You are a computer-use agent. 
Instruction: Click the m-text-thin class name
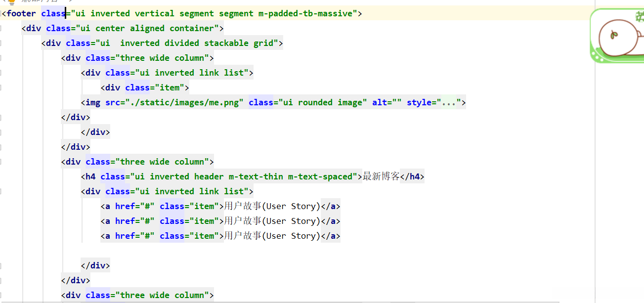pos(256,176)
